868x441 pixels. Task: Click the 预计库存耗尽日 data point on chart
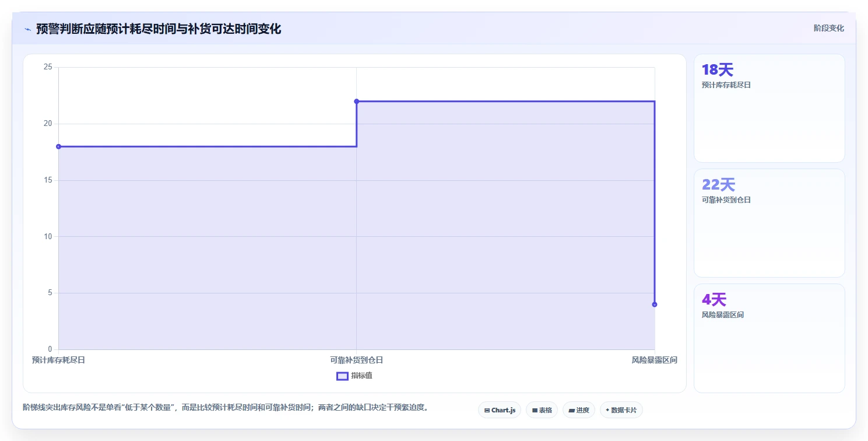[x=58, y=146]
